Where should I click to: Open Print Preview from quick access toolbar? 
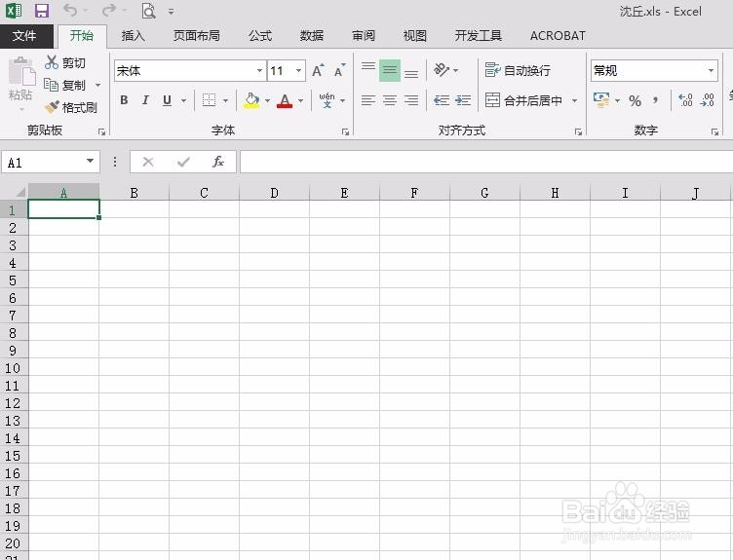[148, 11]
